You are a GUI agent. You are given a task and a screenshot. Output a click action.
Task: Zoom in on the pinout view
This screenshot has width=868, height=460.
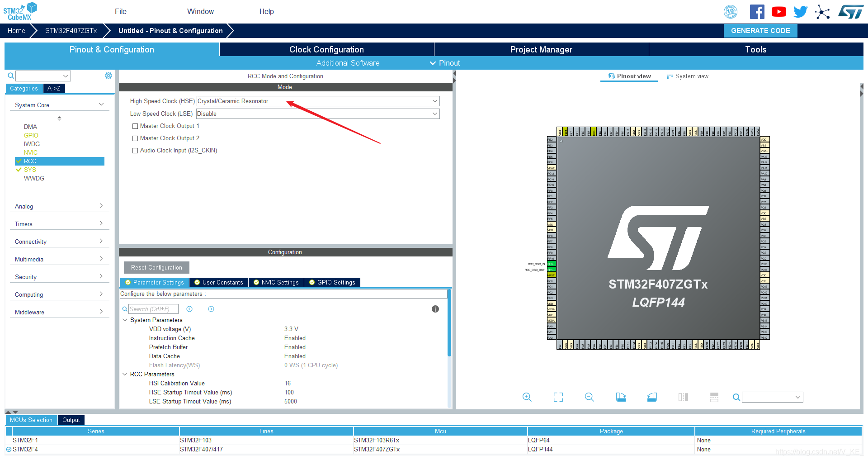click(527, 397)
